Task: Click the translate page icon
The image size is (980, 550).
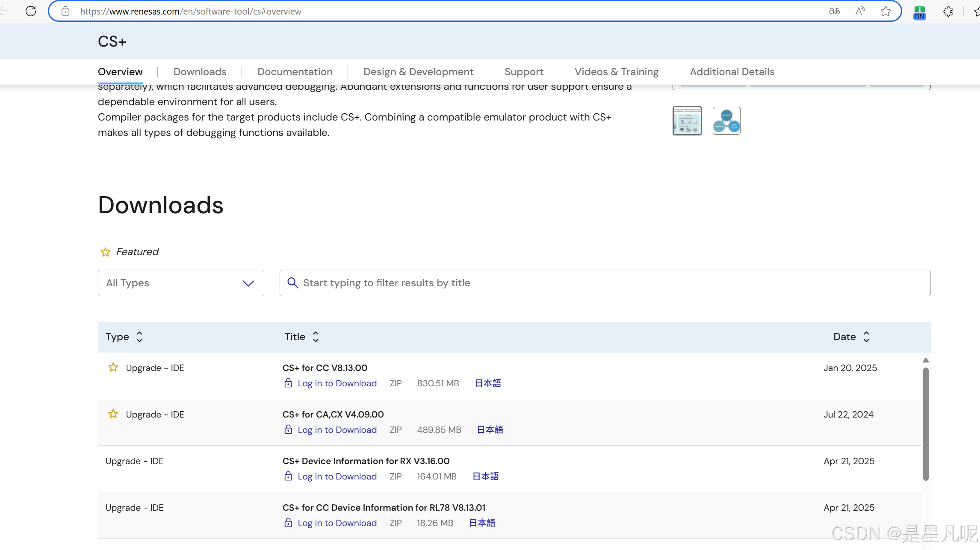Action: click(834, 11)
